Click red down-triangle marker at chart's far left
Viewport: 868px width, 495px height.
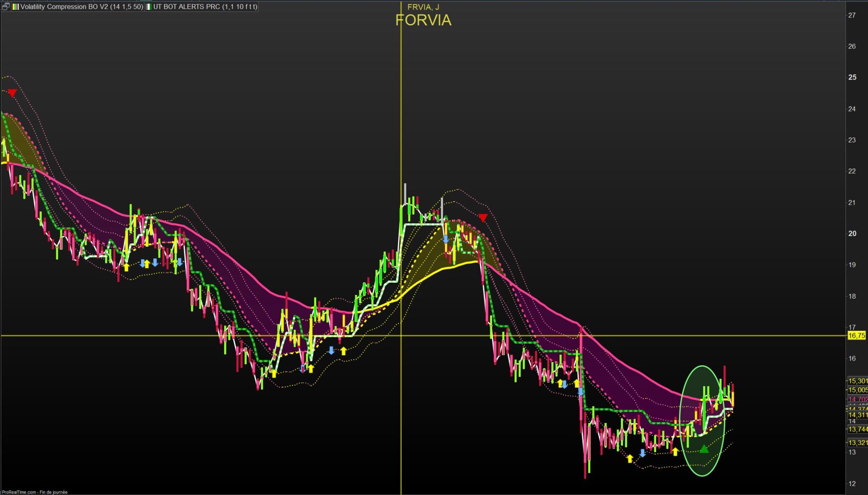tap(12, 93)
